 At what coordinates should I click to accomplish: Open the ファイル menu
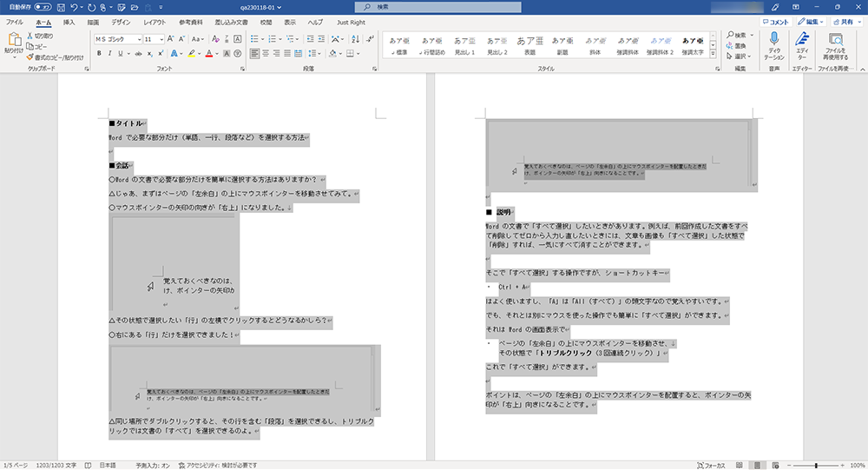point(15,23)
